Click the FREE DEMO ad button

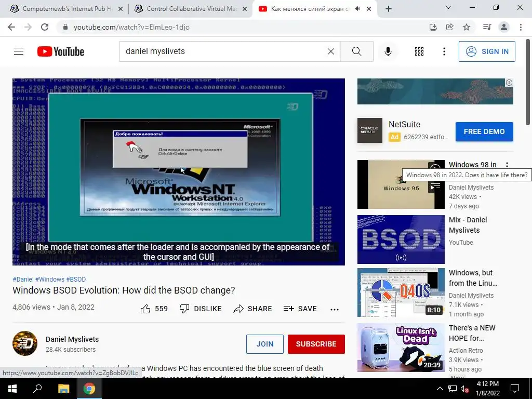[484, 131]
